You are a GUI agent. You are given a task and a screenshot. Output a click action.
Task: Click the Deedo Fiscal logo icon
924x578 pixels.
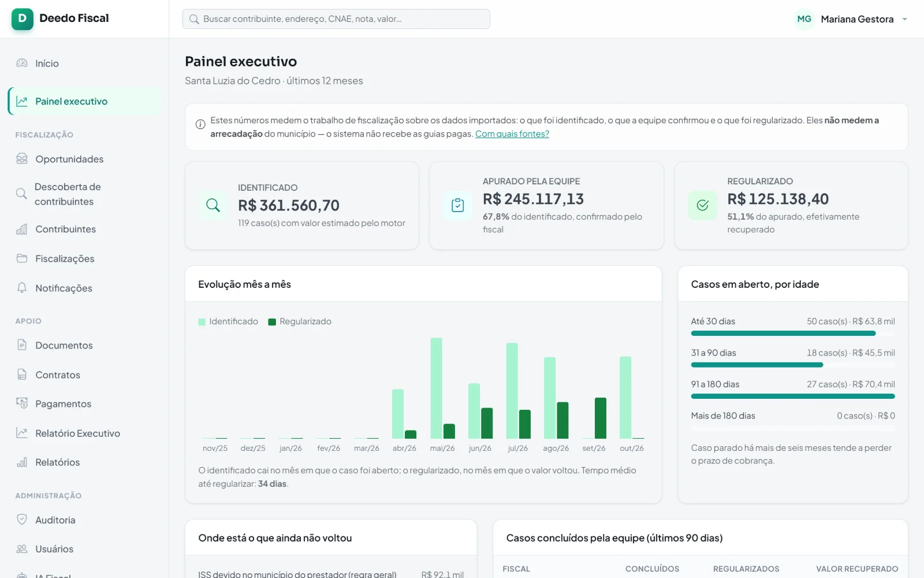point(23,18)
